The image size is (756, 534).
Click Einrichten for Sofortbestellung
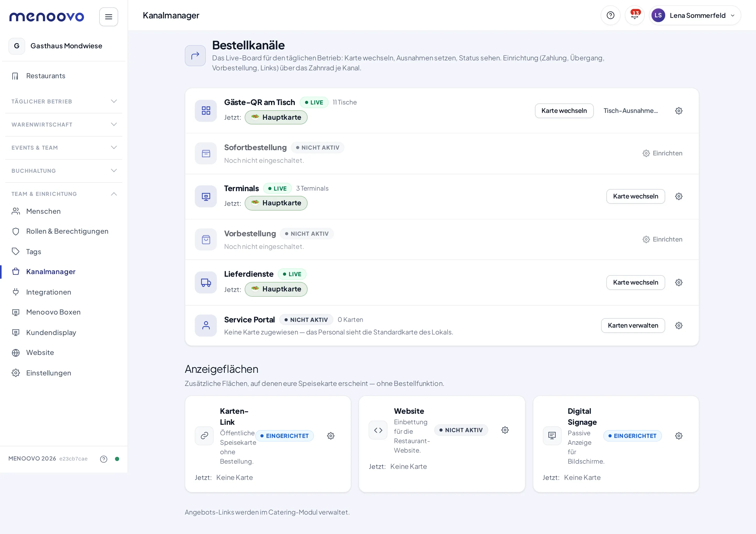pyautogui.click(x=662, y=153)
